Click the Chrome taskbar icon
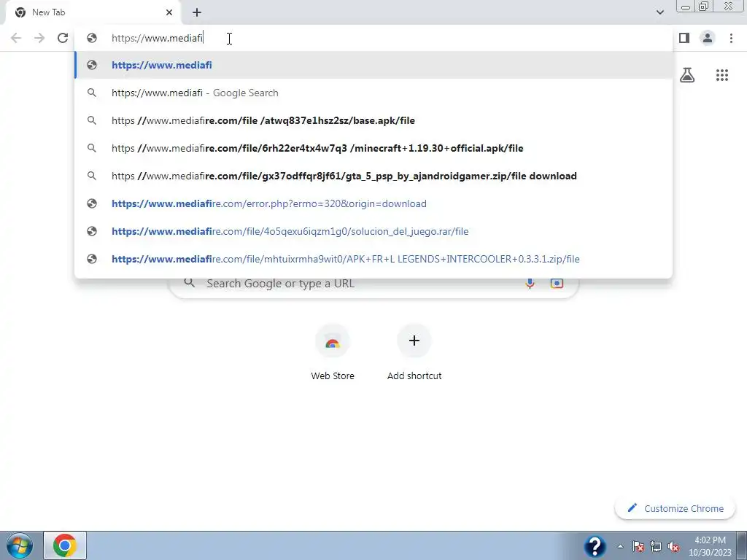 [65, 545]
